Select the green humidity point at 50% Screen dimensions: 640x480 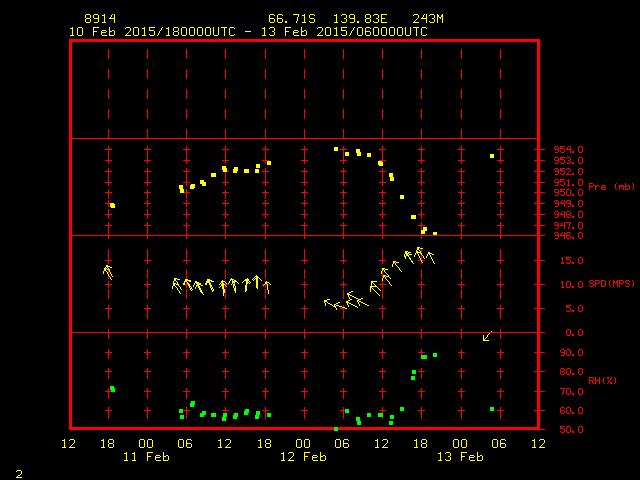tap(336, 429)
